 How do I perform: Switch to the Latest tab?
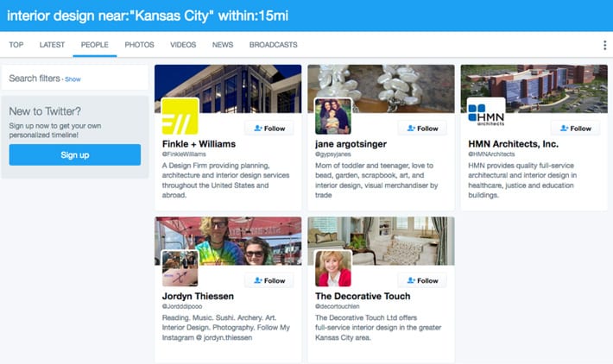52,45
